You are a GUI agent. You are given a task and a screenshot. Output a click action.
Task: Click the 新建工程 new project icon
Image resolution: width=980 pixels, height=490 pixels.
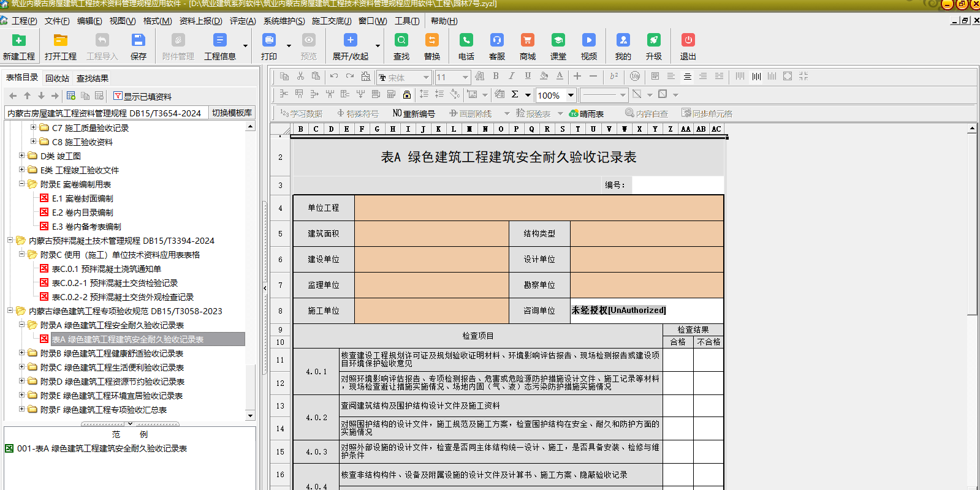tap(19, 40)
